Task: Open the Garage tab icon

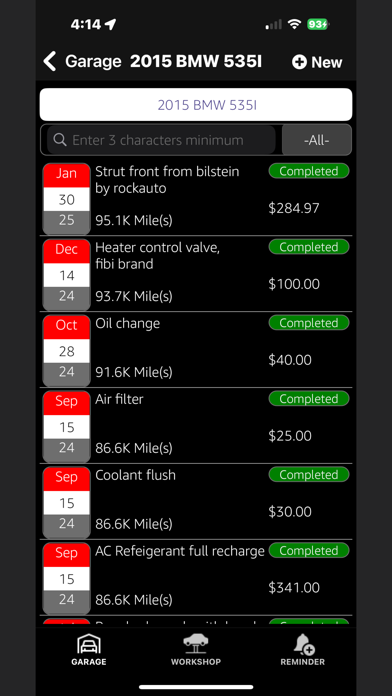Action: pyautogui.click(x=89, y=644)
